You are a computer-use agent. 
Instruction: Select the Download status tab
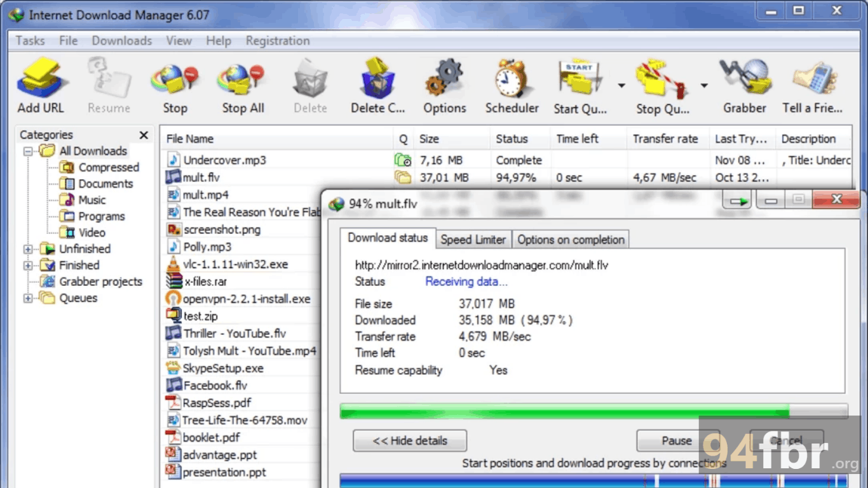tap(388, 238)
